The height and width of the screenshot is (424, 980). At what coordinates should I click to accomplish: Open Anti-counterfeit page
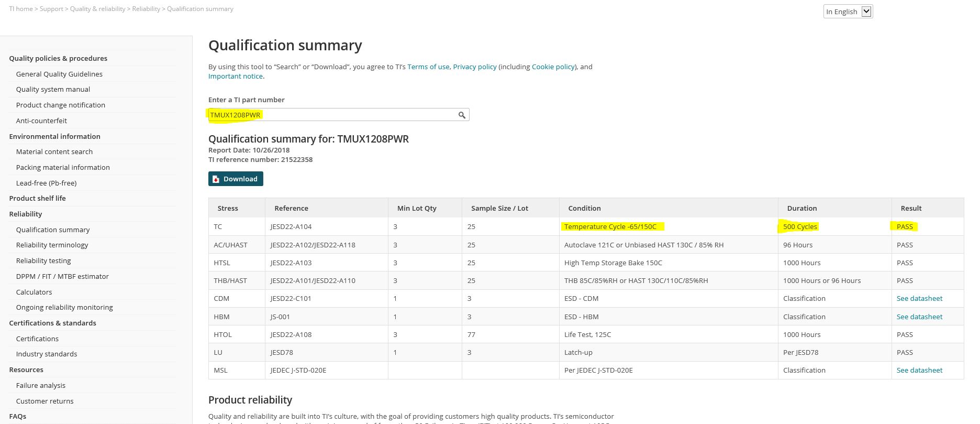[x=41, y=121]
